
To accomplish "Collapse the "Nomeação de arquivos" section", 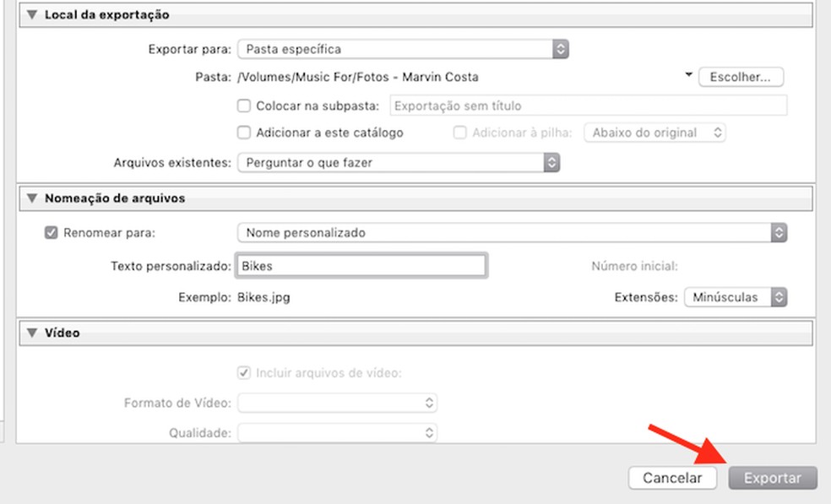I will coord(31,198).
